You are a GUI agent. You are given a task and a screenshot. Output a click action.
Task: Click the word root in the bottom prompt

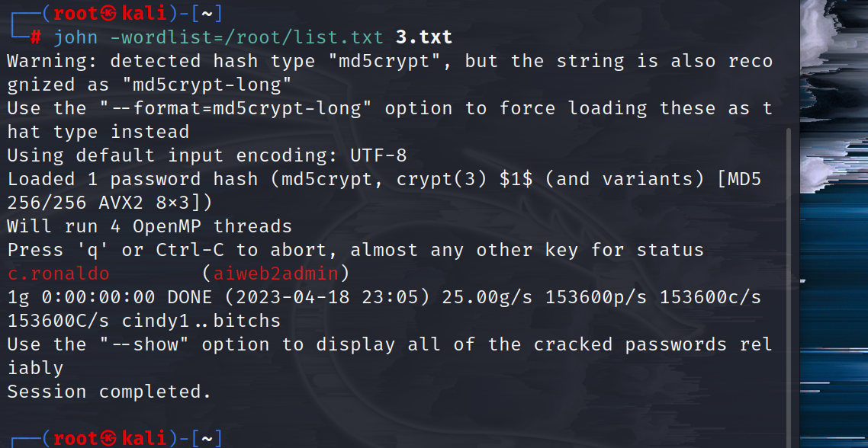tap(76, 439)
